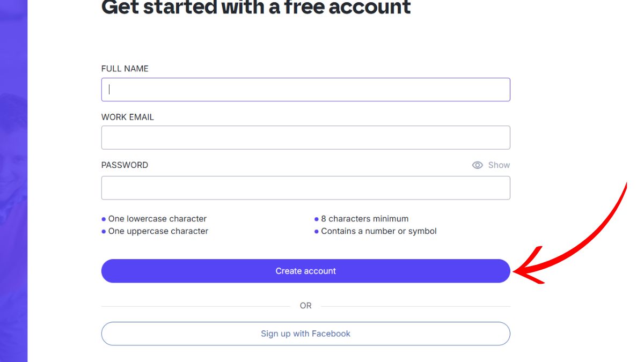Click the OR divider text

pyautogui.click(x=305, y=306)
